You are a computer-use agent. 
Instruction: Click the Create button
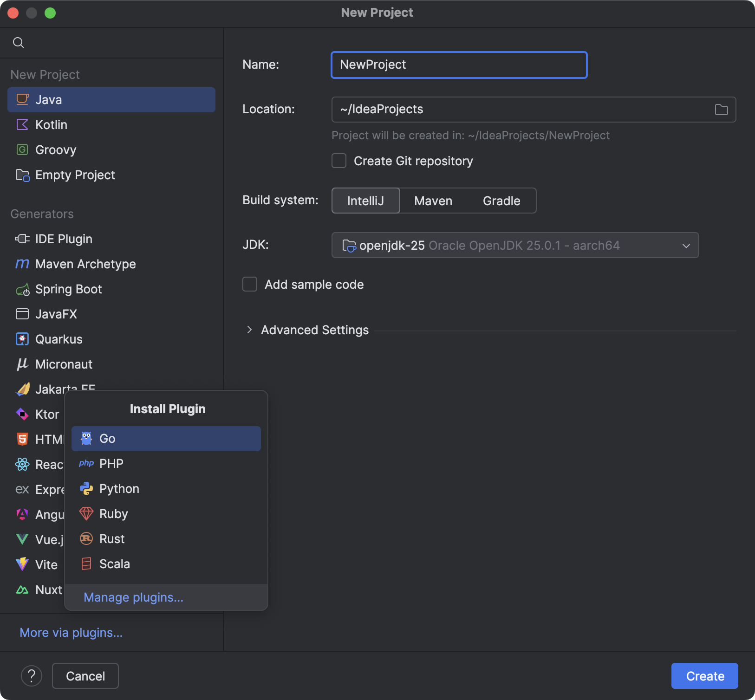pyautogui.click(x=704, y=676)
